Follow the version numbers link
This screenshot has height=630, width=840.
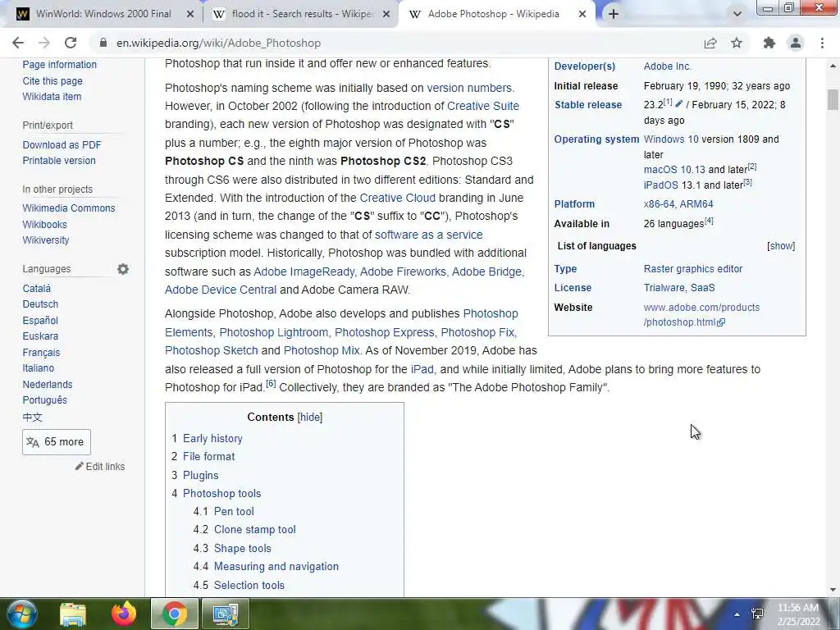pyautogui.click(x=469, y=88)
